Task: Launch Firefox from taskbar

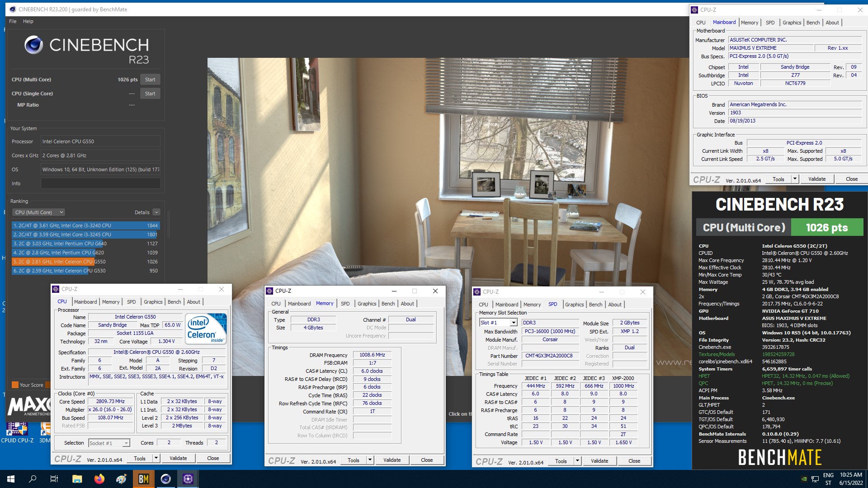Action: [x=99, y=479]
